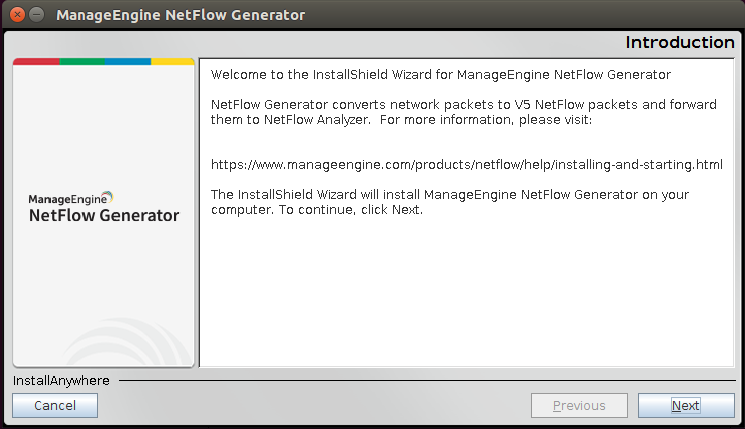This screenshot has height=429, width=745.
Task: Click the disabled Previous button
Action: (x=579, y=405)
